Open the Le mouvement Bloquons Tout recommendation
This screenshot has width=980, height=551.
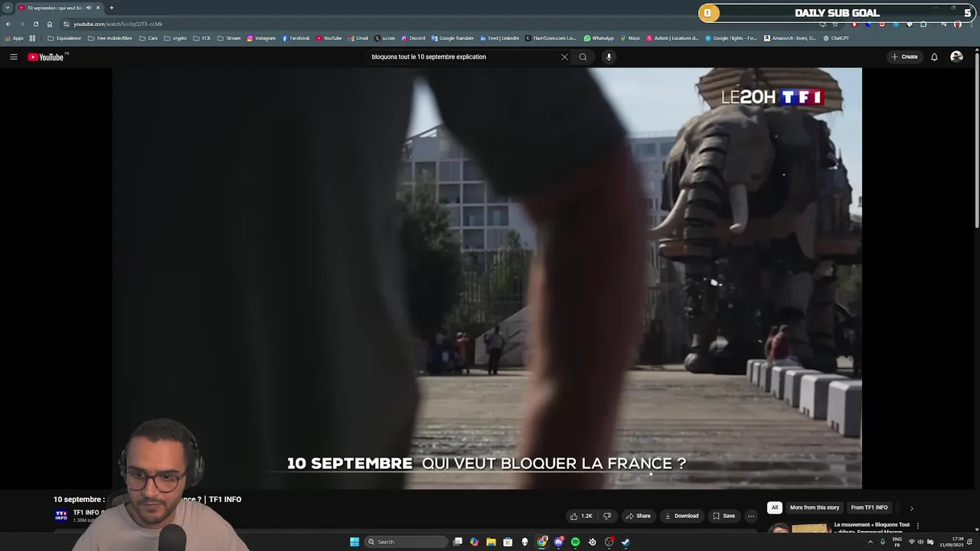tap(871, 528)
